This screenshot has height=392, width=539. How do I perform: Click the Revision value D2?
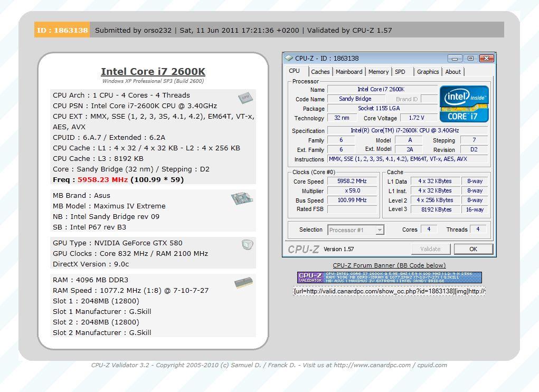tap(474, 149)
